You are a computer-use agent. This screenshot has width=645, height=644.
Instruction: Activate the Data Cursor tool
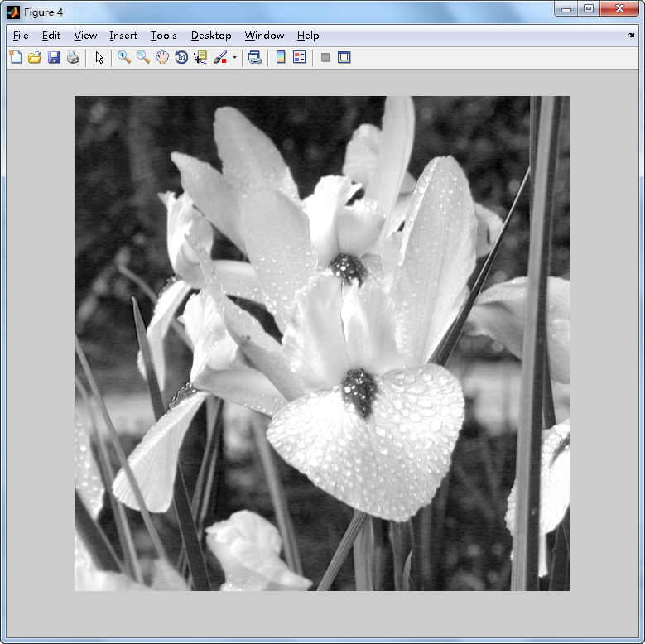coord(200,57)
